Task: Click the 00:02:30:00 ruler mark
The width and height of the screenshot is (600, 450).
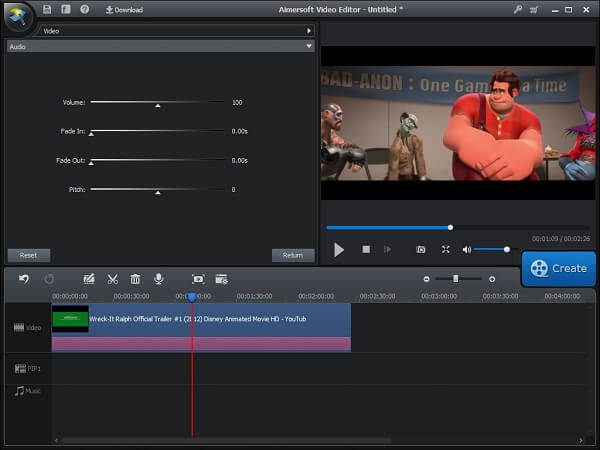Action: 377,296
